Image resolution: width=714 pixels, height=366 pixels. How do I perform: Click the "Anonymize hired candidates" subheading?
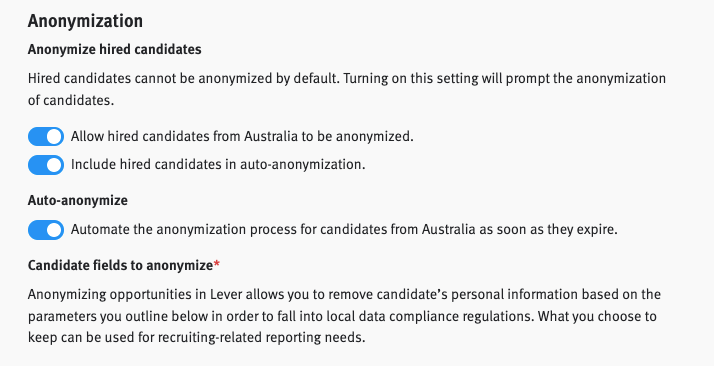point(114,49)
